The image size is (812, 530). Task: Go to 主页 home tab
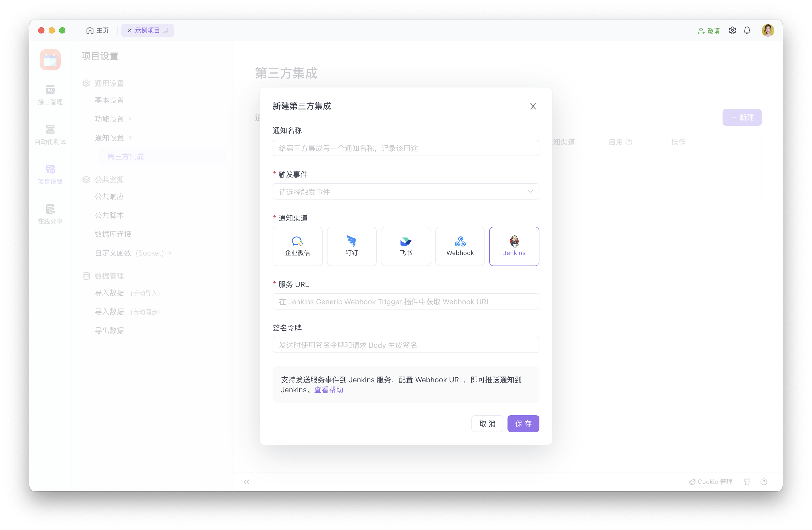[97, 30]
